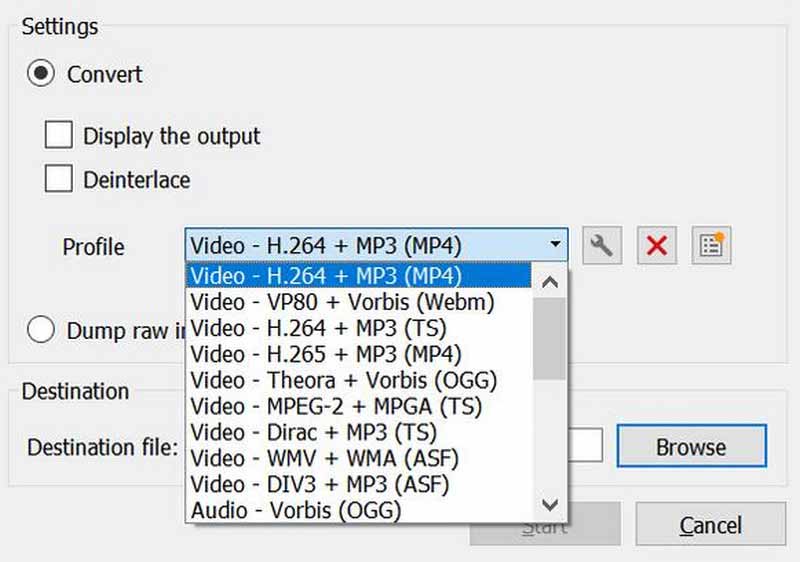Viewport: 800px width, 562px height.
Task: Choose Video - MPEG-2 + MPGA (TS)
Action: click(x=359, y=406)
